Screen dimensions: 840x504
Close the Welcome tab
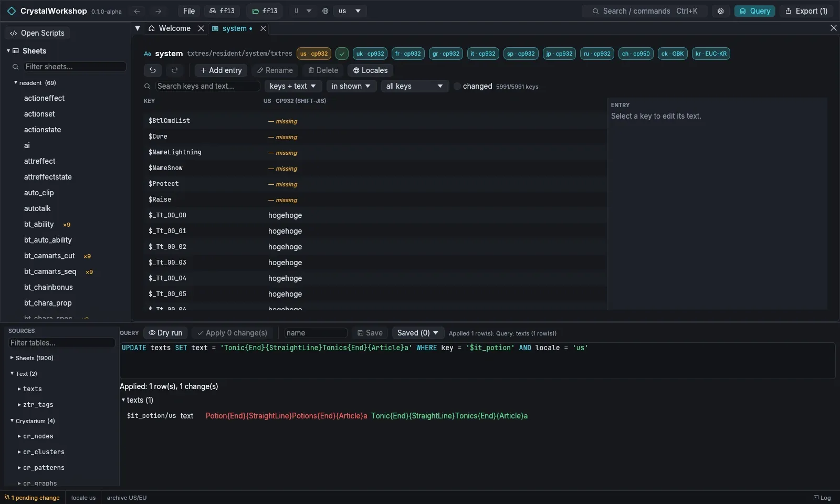point(201,28)
